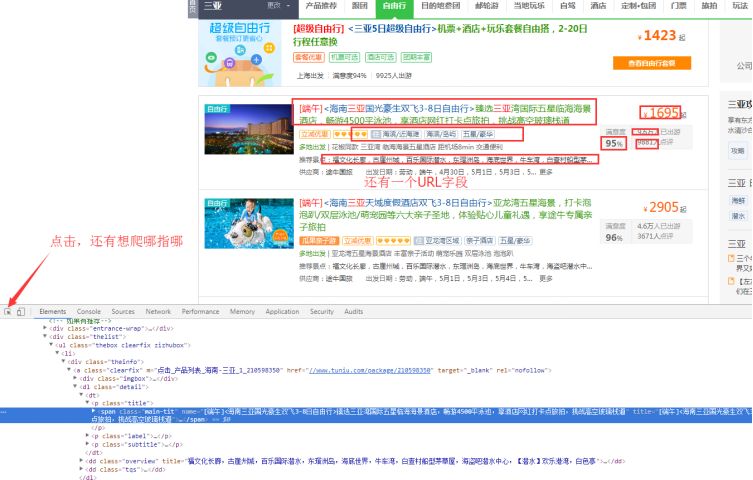Click the 机票可选 tag
Image resolution: width=753 pixels, height=480 pixels.
click(x=344, y=57)
